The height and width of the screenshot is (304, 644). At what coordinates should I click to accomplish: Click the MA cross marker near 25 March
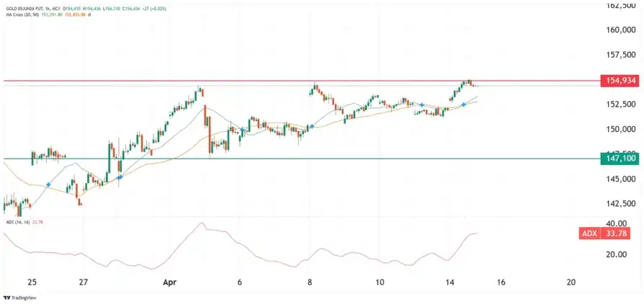pyautogui.click(x=48, y=184)
